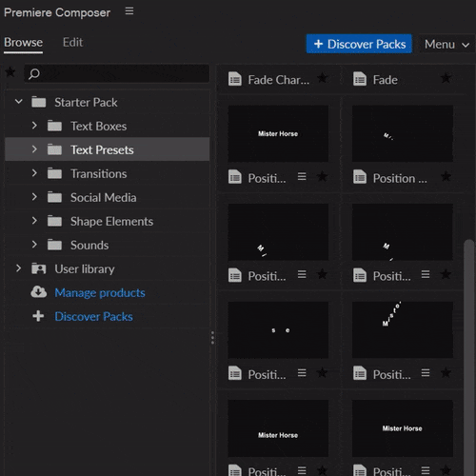Viewport: 476px width, 476px height.
Task: Open the Premiere Composer panel hamburger menu
Action: (x=129, y=11)
